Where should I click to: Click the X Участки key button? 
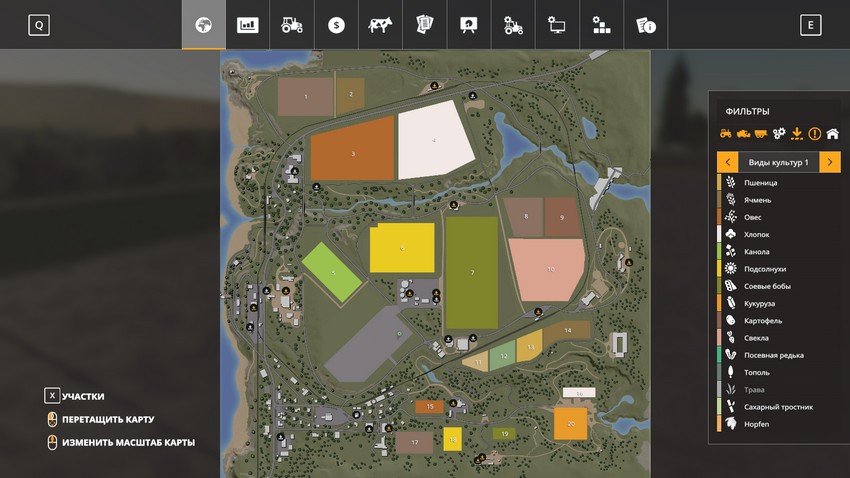52,396
